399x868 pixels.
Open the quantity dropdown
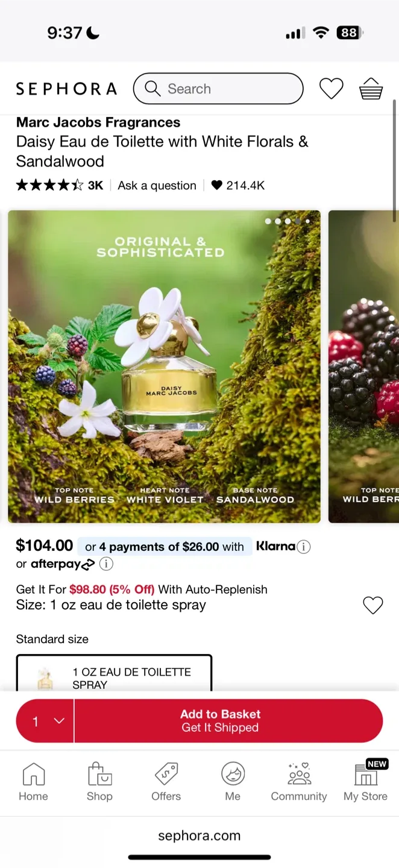point(46,721)
